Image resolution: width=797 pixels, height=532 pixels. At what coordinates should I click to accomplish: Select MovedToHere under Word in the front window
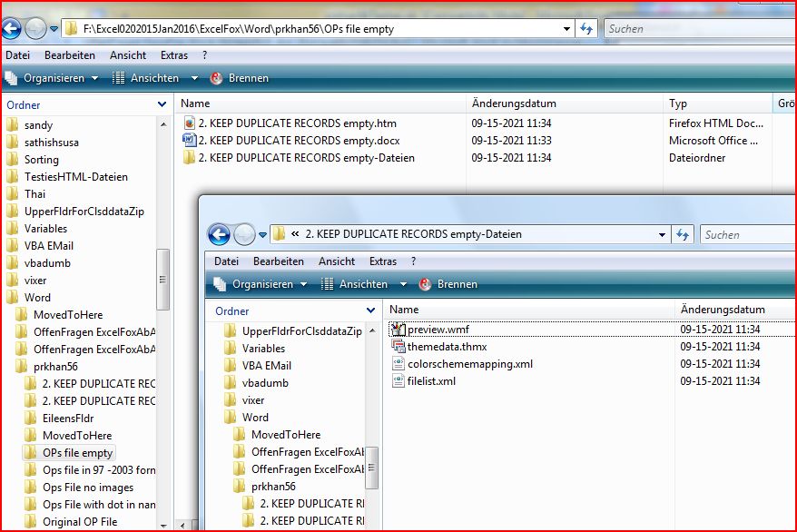(286, 435)
